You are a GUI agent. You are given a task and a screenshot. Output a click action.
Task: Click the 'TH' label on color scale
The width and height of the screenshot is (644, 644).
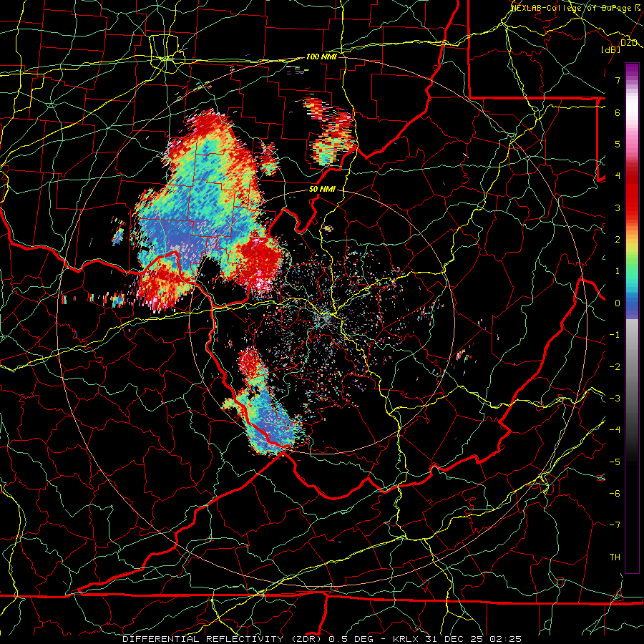click(x=615, y=557)
